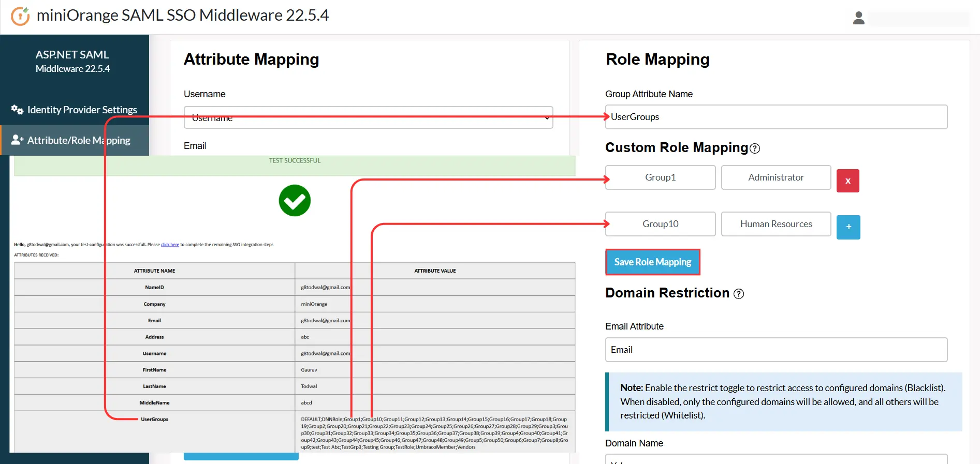The image size is (980, 464).
Task: Select the 'Todwal' last name value
Action: point(309,386)
